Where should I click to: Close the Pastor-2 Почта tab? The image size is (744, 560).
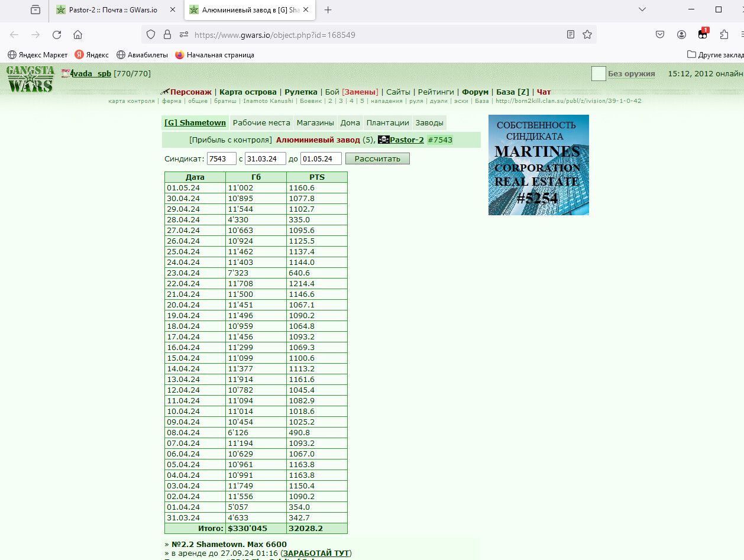coord(172,10)
